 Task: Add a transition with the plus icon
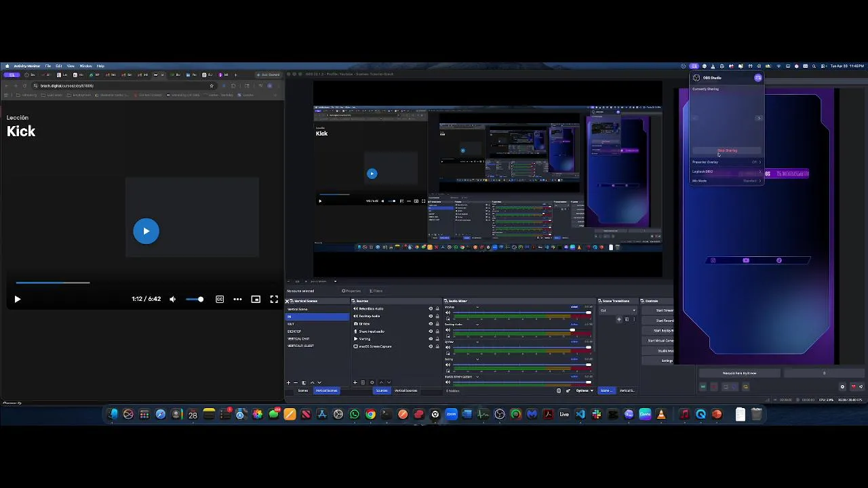pos(618,319)
